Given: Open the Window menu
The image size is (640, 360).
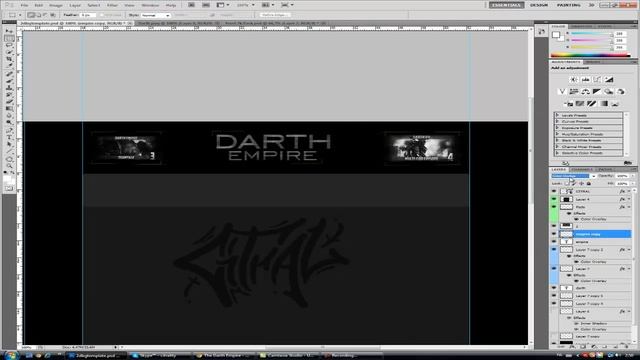Looking at the screenshot, I should (x=150, y=5).
